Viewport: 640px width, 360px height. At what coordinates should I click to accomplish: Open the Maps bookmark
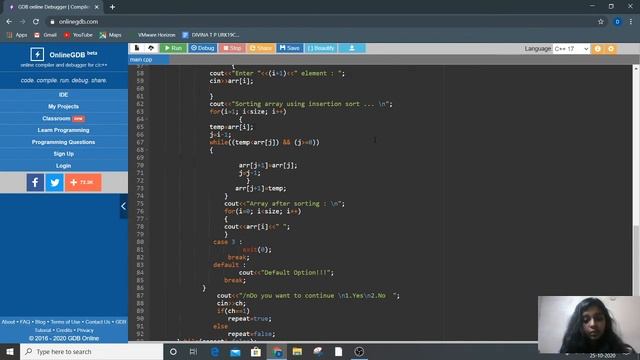(x=110, y=35)
